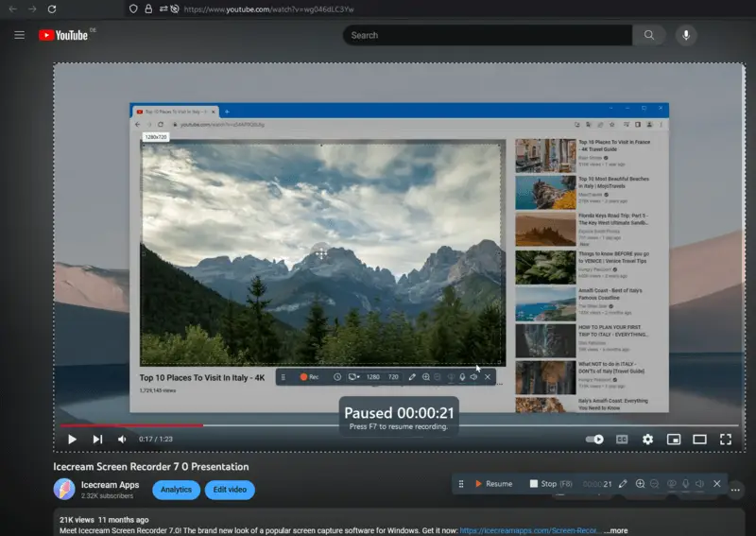Viewport: 756px width, 536px height.
Task: Open the three-dot more actions button
Action: point(735,491)
